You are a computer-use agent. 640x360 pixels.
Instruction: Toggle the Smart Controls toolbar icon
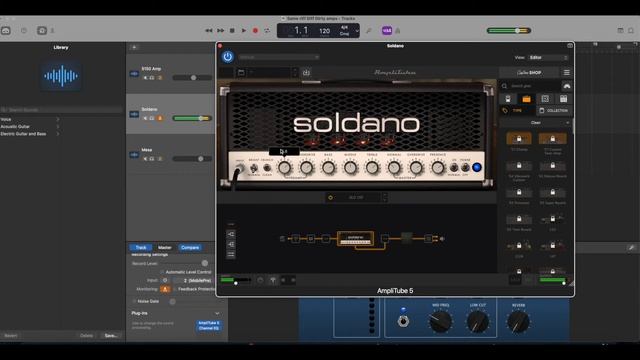click(x=42, y=31)
